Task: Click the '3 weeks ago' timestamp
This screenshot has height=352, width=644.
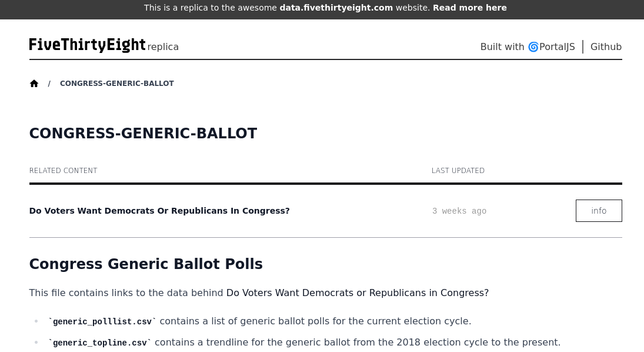Action: (459, 211)
